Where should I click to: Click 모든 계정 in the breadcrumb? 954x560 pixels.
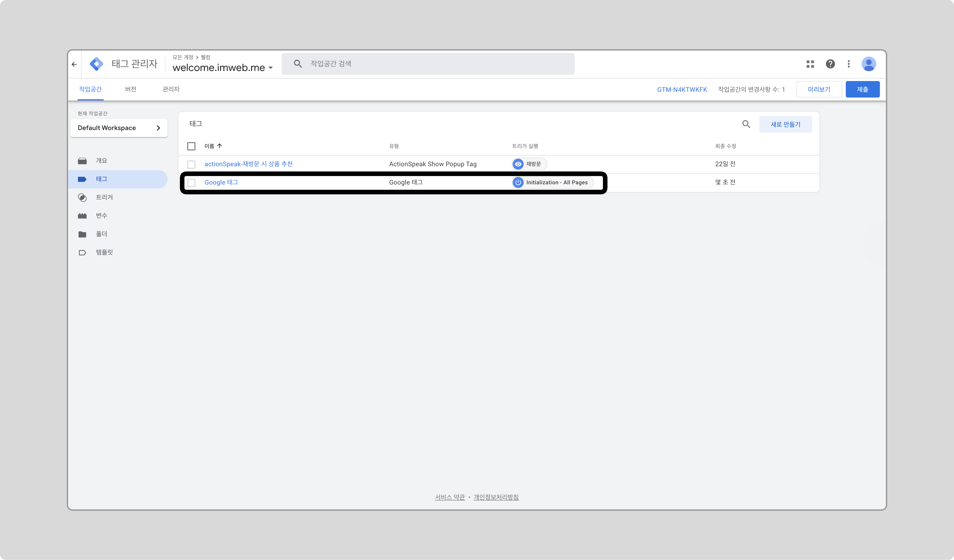click(183, 57)
